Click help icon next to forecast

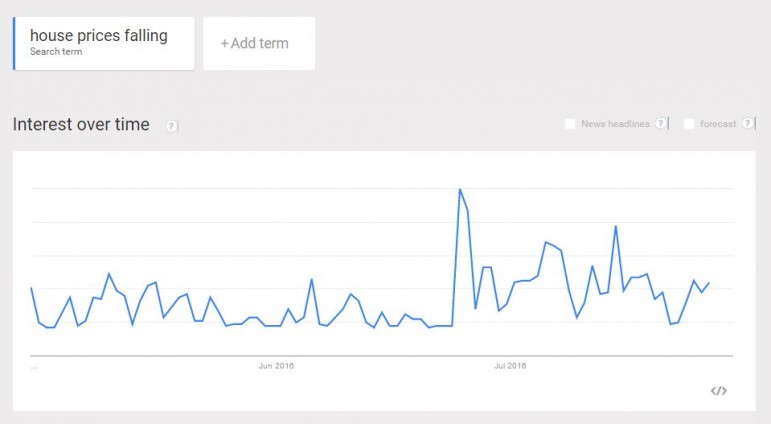click(x=747, y=124)
